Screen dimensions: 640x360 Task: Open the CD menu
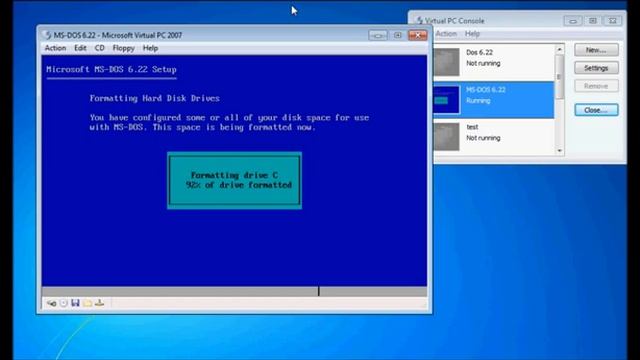click(x=100, y=48)
